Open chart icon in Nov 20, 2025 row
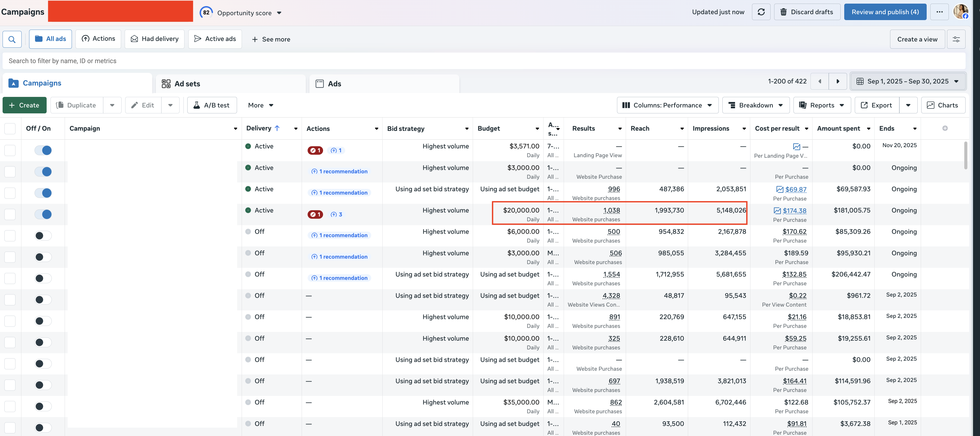This screenshot has width=980, height=436. pos(797,146)
